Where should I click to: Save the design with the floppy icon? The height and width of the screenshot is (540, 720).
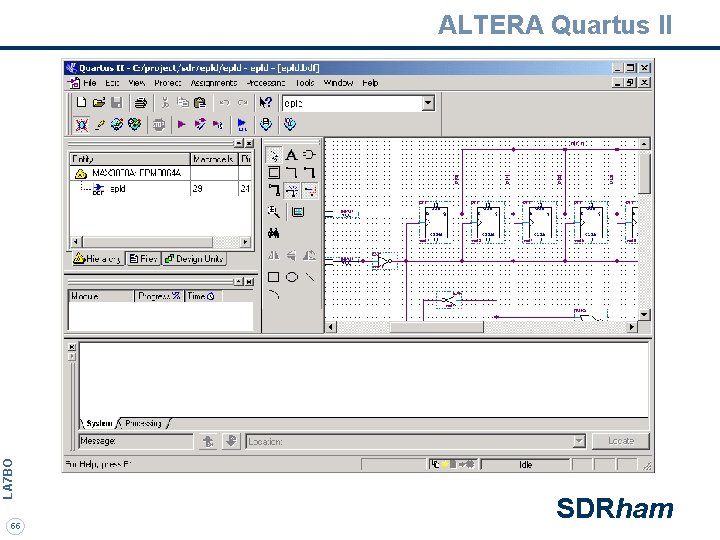pos(117,102)
